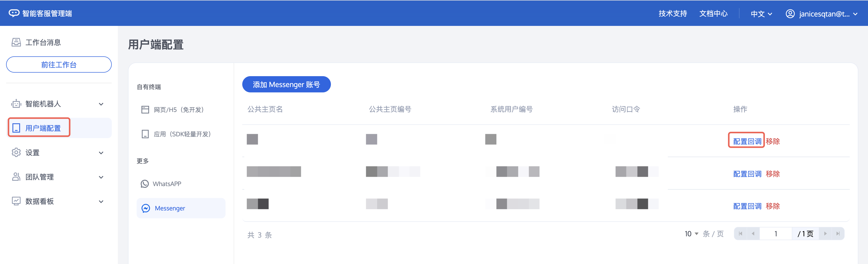The image size is (868, 264).
Task: Expand the 智能机器人 menu chevron
Action: click(101, 104)
